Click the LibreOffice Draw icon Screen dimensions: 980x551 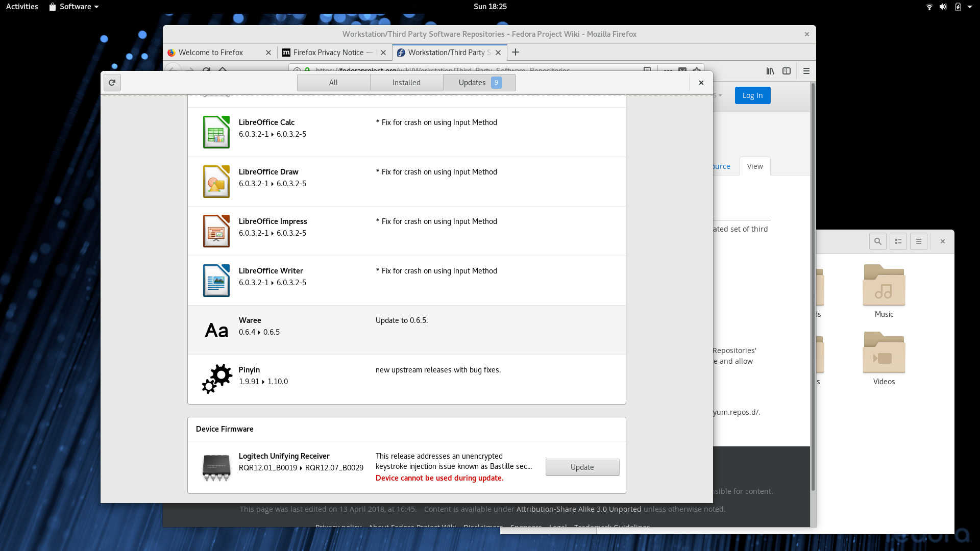click(x=216, y=182)
